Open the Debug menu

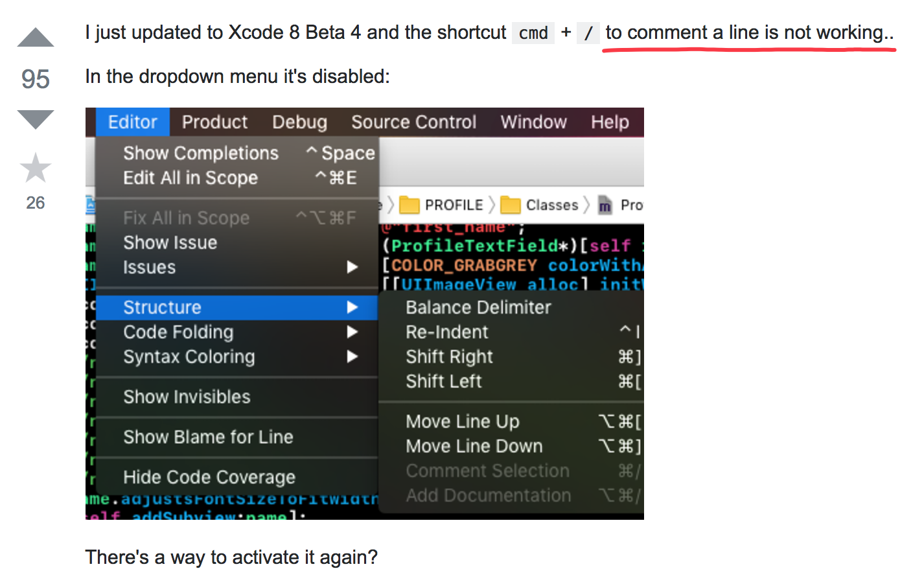coord(299,122)
